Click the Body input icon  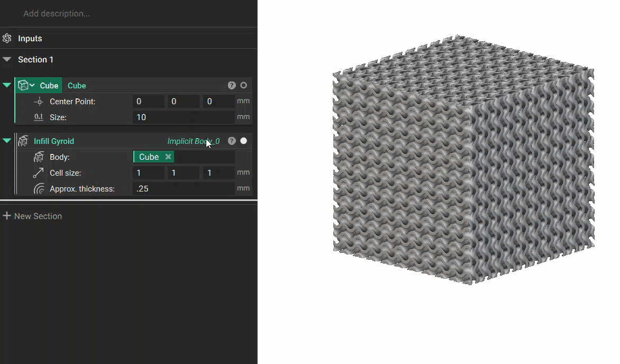tap(39, 157)
